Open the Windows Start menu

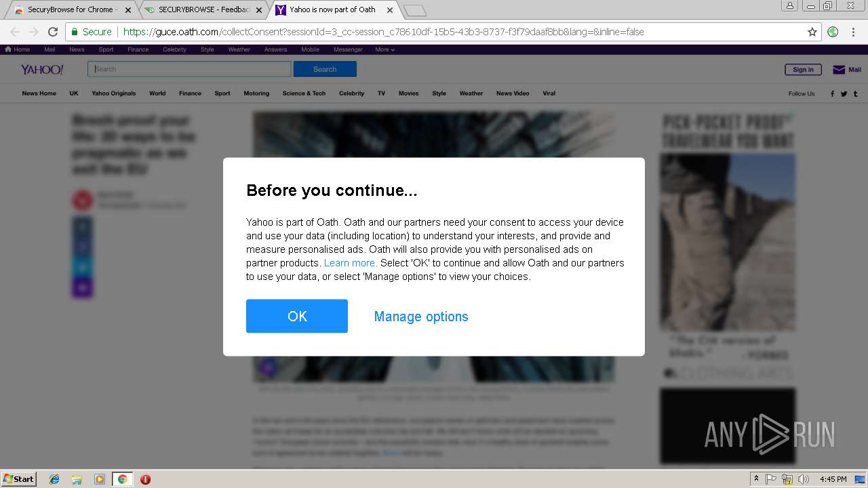[18, 479]
